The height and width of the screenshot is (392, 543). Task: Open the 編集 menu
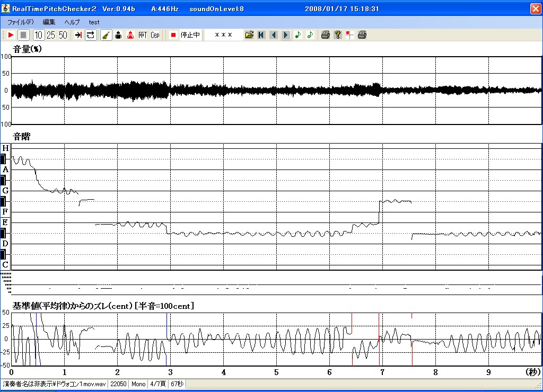click(x=49, y=22)
